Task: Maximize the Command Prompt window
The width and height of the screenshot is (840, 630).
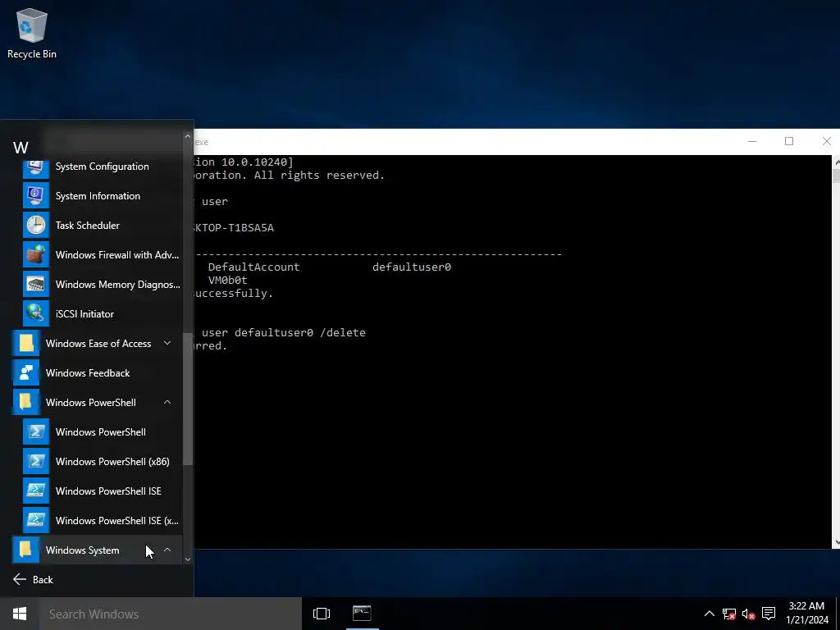Action: (789, 141)
